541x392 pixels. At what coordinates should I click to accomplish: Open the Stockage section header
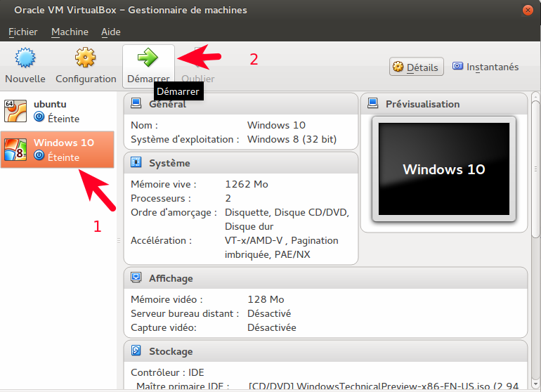coord(325,351)
